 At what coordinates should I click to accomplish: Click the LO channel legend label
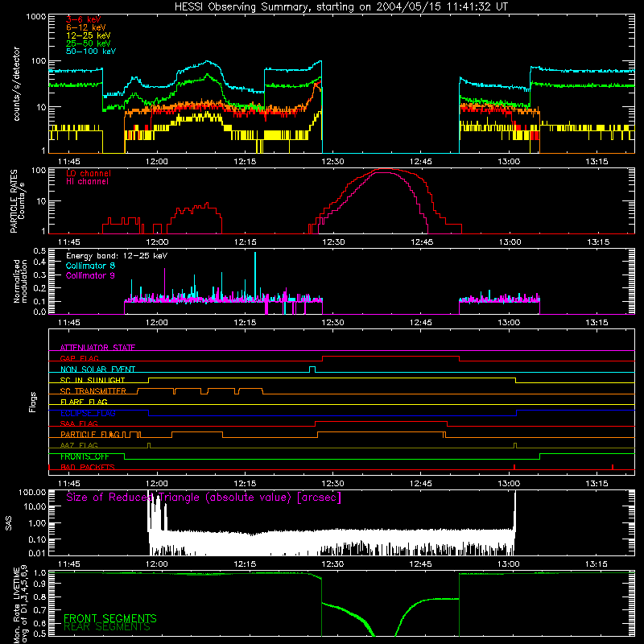click(89, 173)
